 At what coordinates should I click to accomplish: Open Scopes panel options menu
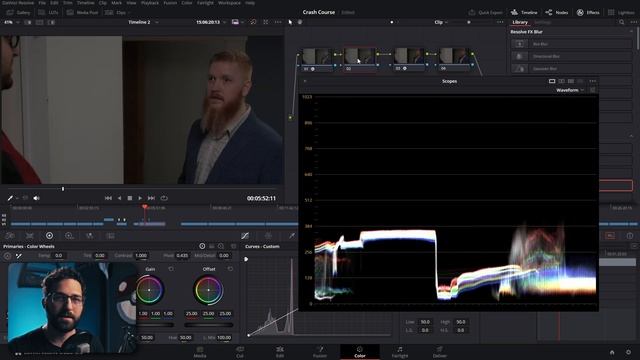593,81
